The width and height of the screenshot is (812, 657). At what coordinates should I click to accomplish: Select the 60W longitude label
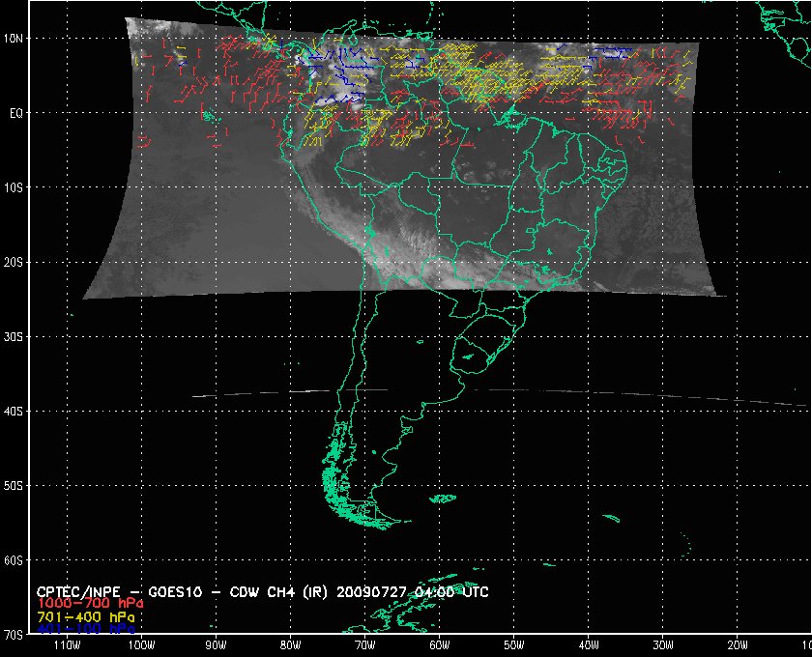point(440,645)
